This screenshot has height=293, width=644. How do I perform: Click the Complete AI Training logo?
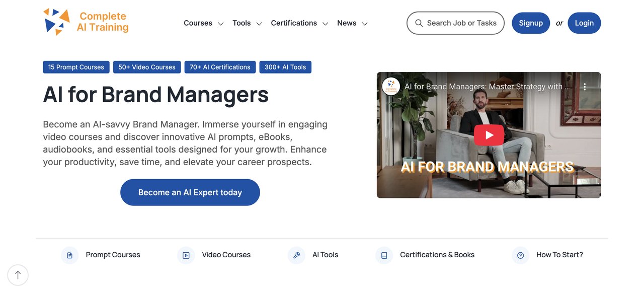(86, 22)
